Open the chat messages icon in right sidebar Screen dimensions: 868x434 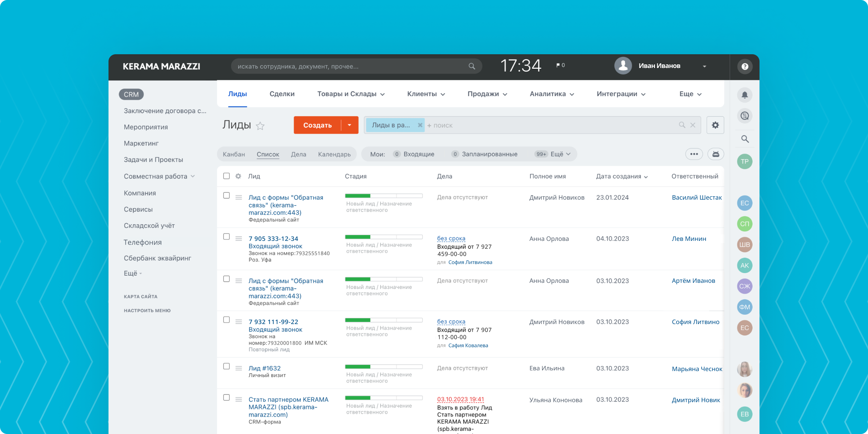(x=745, y=116)
